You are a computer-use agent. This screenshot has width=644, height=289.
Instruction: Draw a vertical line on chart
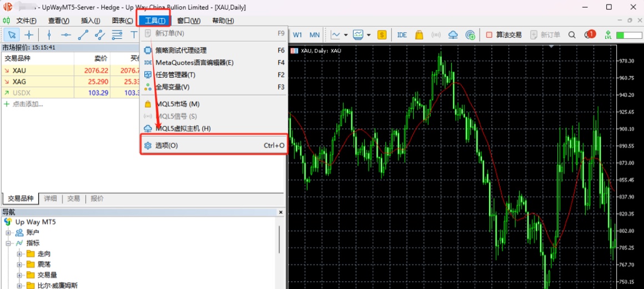point(49,35)
